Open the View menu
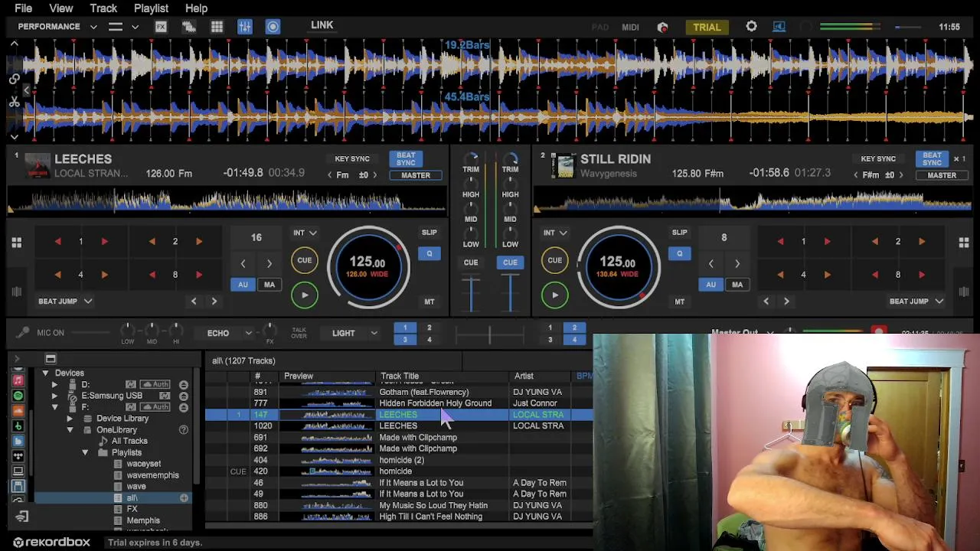Image resolution: width=980 pixels, height=551 pixels. (61, 8)
